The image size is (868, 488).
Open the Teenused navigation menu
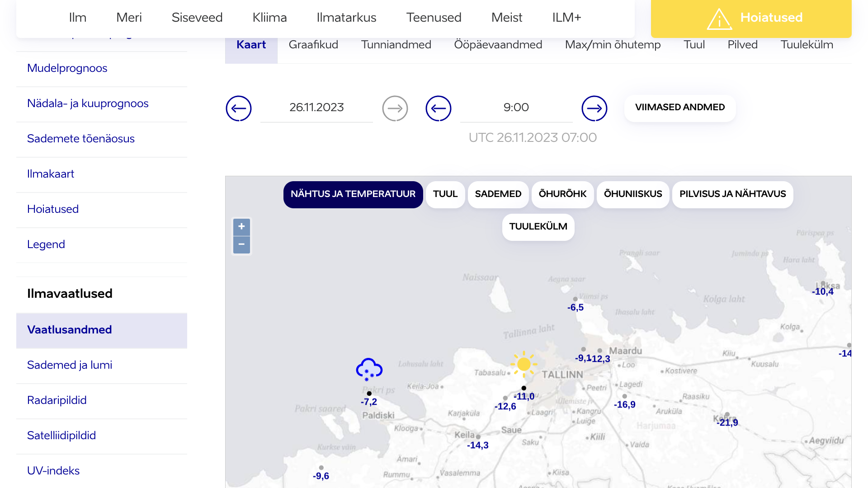point(434,18)
